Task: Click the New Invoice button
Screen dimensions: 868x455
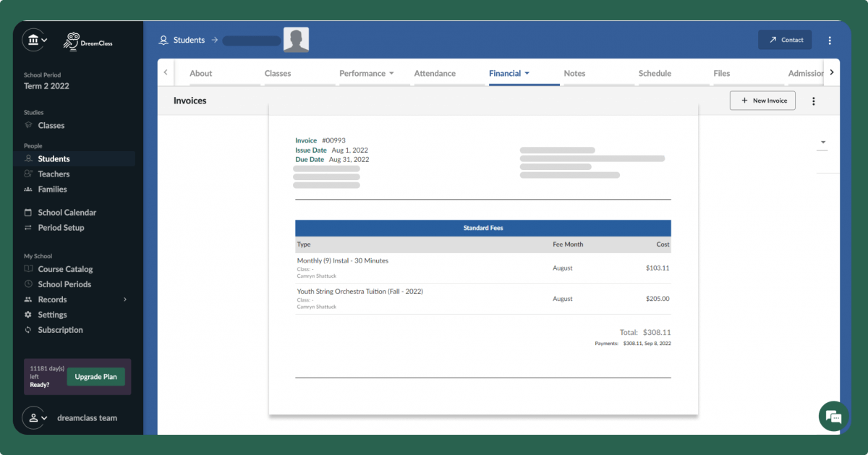Action: 762,101
